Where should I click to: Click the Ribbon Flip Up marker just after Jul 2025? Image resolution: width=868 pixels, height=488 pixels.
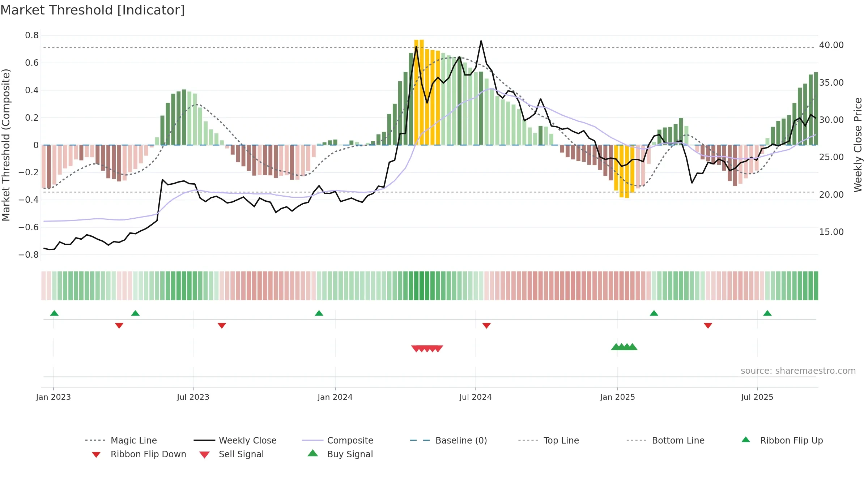tap(767, 313)
